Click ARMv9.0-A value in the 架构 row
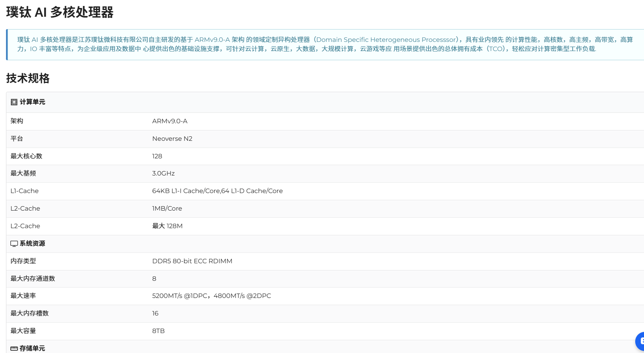Image resolution: width=644 pixels, height=353 pixels. point(170,121)
